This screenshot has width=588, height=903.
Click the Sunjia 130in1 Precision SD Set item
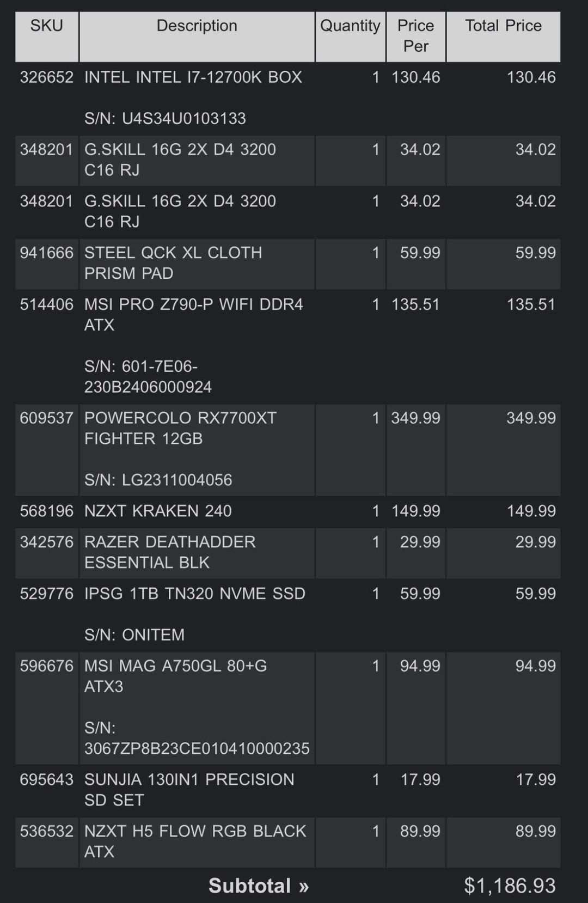tap(189, 790)
